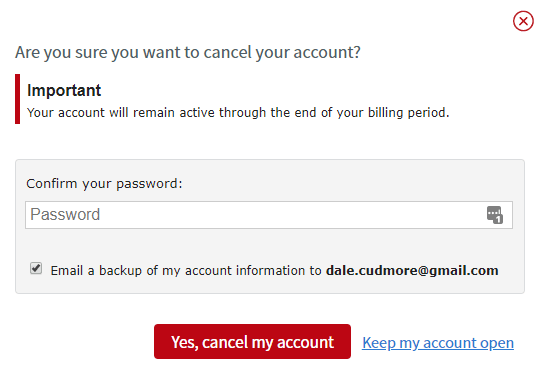Viewport: 542px width, 375px height.
Task: Click the word 'password' in the Confirm label
Action: click(149, 184)
